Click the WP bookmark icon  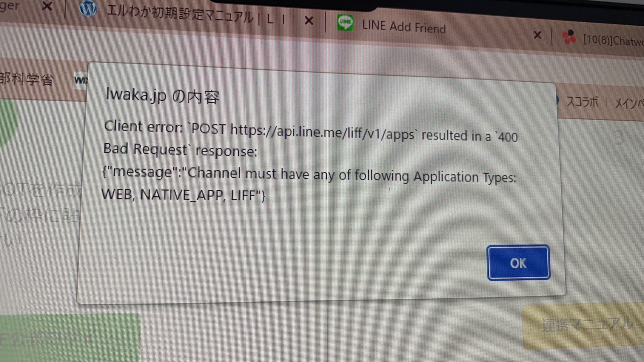tap(80, 80)
